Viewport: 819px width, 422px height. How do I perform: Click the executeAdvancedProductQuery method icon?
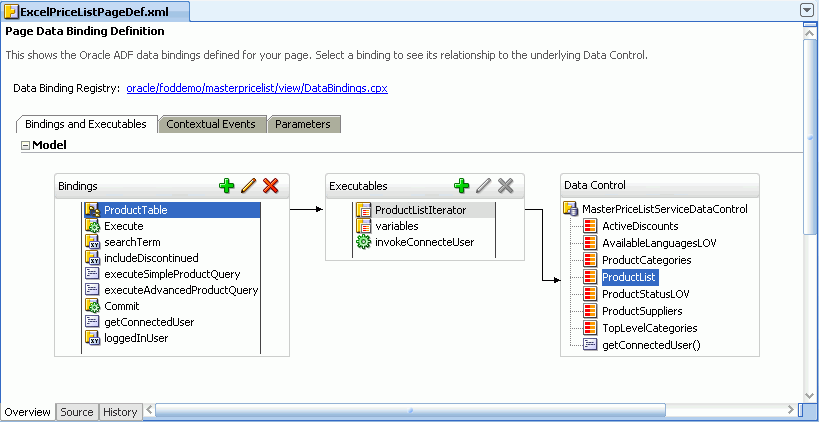[92, 290]
